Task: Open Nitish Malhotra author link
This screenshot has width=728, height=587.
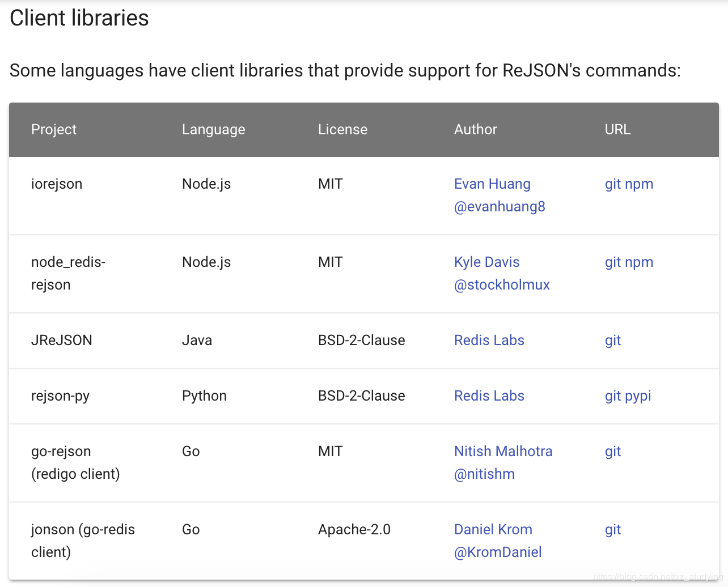Action: 503,452
